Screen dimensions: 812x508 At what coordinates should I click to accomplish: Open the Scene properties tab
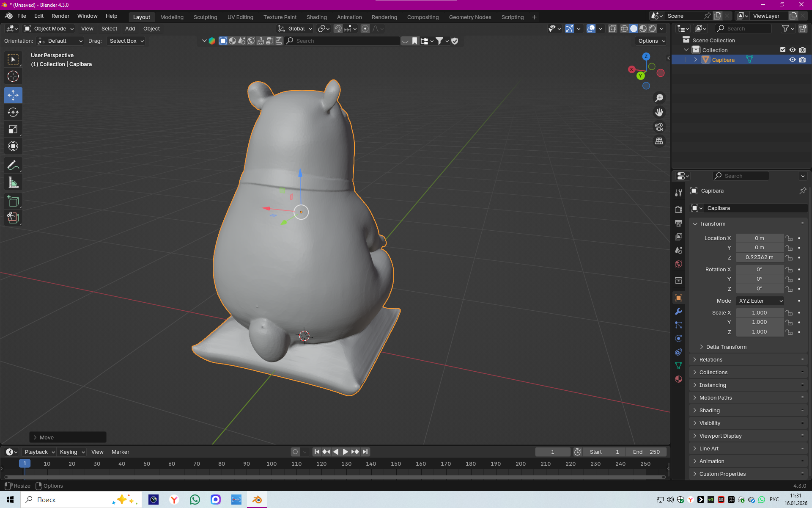(679, 250)
